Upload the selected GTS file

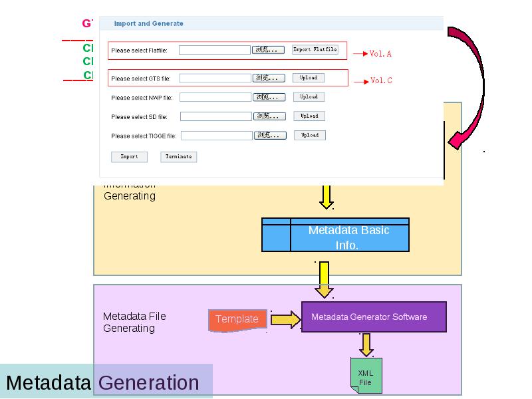tap(309, 78)
